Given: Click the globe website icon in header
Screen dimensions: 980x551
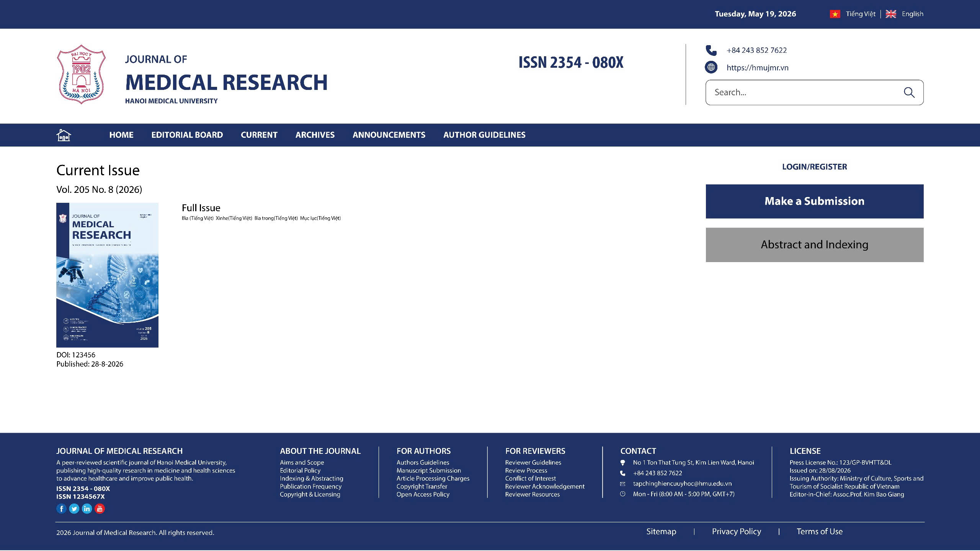Looking at the screenshot, I should coord(711,67).
